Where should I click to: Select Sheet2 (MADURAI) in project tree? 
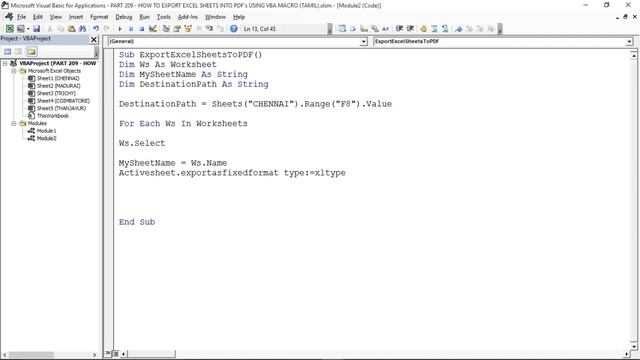[58, 86]
